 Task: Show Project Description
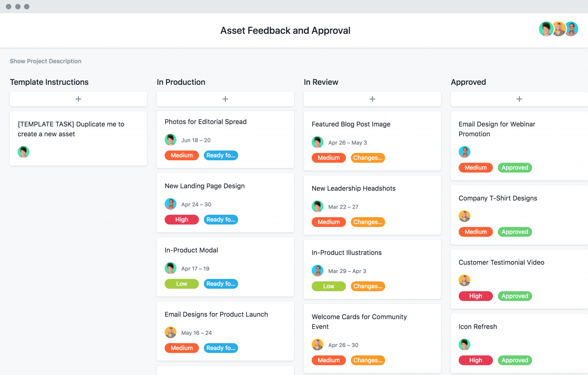point(45,61)
